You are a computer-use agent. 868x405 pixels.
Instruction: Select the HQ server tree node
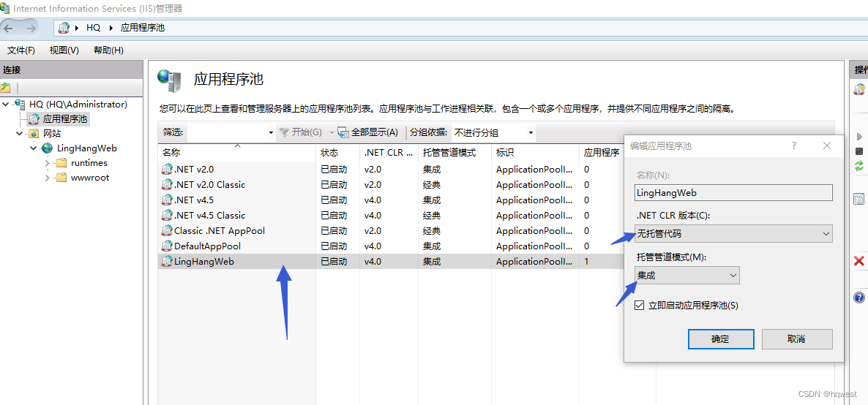point(78,104)
